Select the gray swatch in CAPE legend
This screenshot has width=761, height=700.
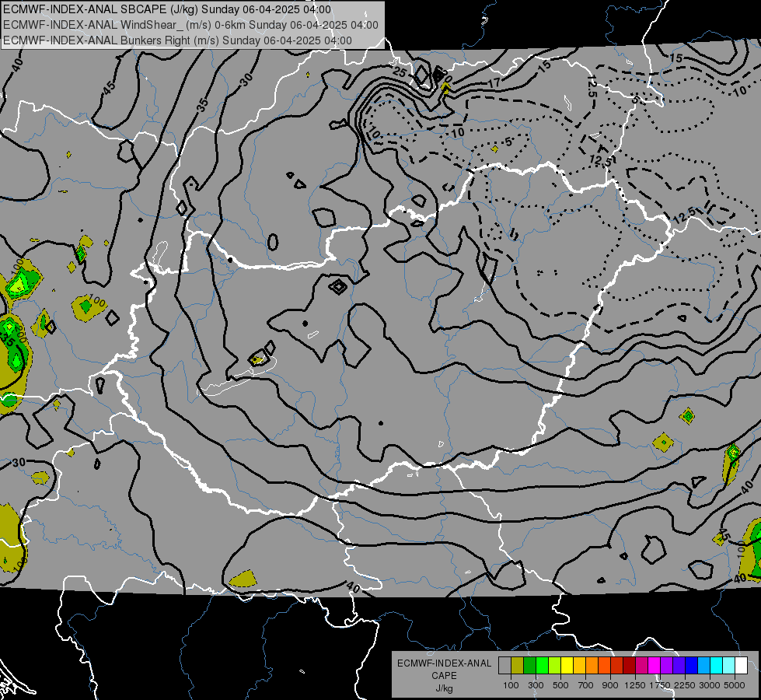tap(504, 666)
